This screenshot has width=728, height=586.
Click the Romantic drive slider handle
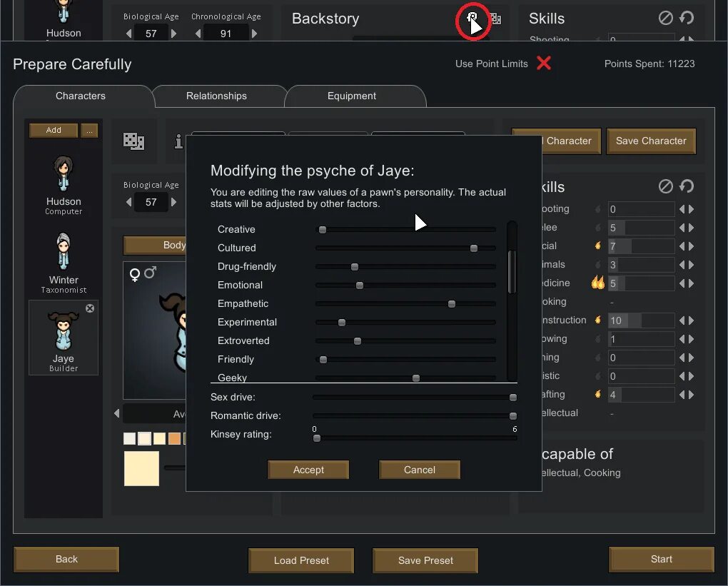tap(513, 415)
